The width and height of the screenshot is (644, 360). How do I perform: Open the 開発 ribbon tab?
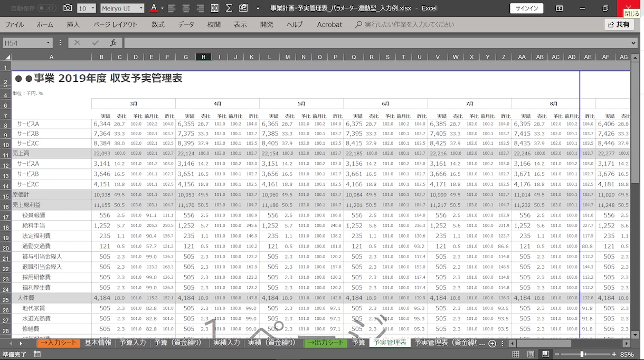coord(267,24)
